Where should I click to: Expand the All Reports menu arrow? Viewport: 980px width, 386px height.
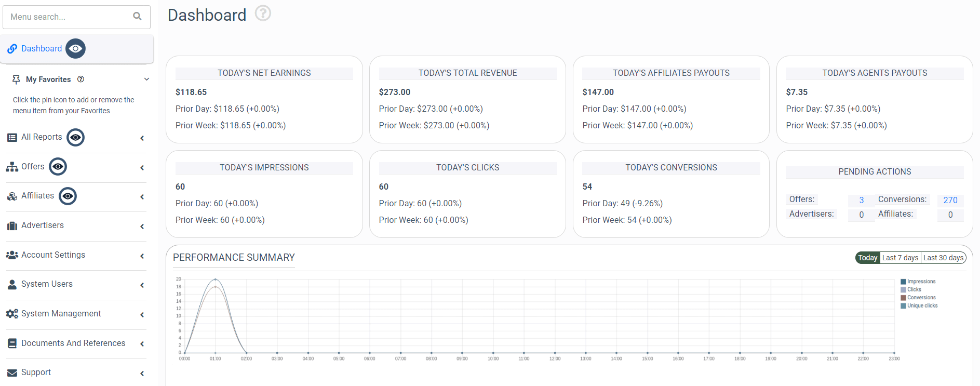click(142, 138)
